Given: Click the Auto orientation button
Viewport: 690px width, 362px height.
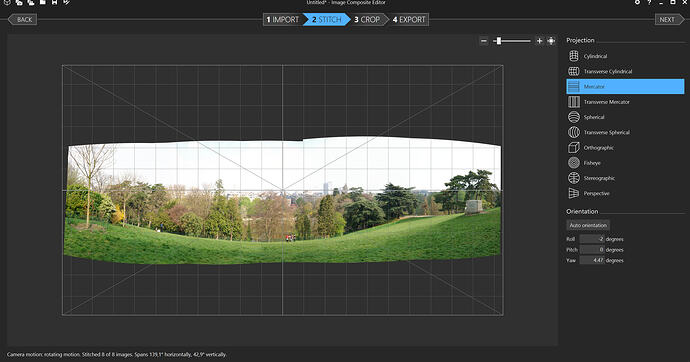Looking at the screenshot, I should tap(588, 225).
